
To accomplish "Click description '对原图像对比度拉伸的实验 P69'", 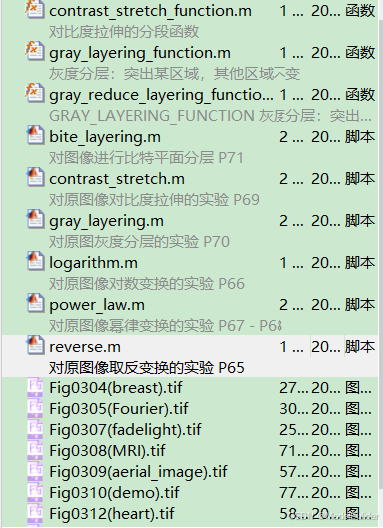I will point(154,200).
